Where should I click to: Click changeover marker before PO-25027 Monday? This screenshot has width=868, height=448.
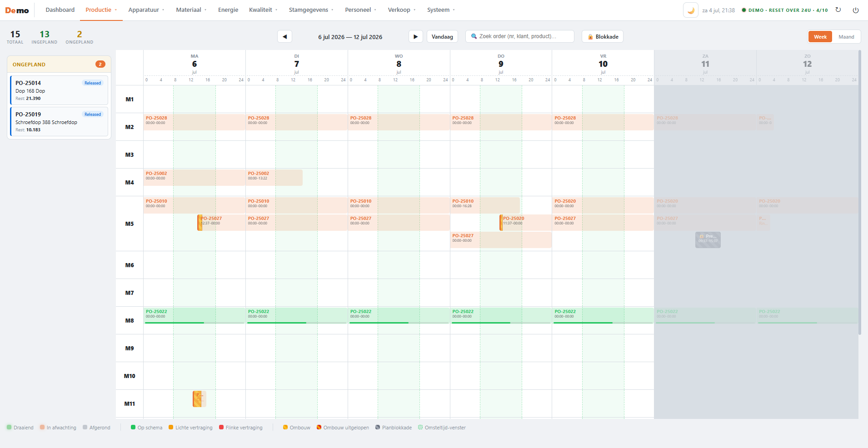point(200,223)
